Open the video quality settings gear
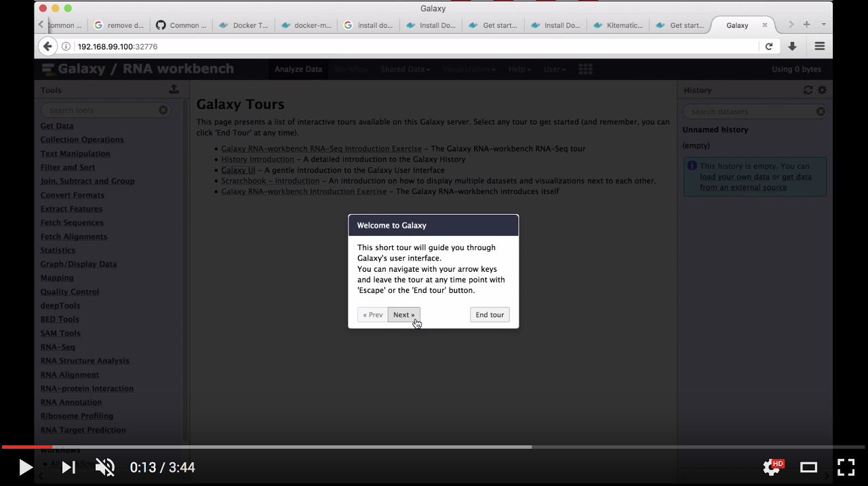868x486 pixels. coord(772,467)
